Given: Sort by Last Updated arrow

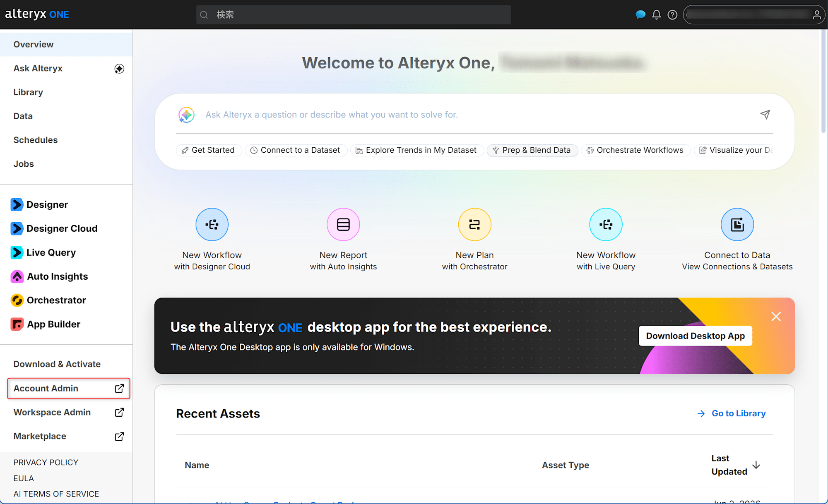Looking at the screenshot, I should click(756, 465).
